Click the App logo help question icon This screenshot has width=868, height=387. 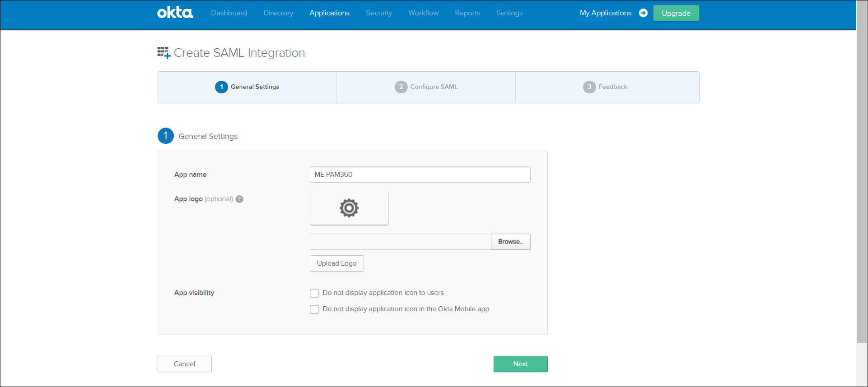[x=239, y=199]
